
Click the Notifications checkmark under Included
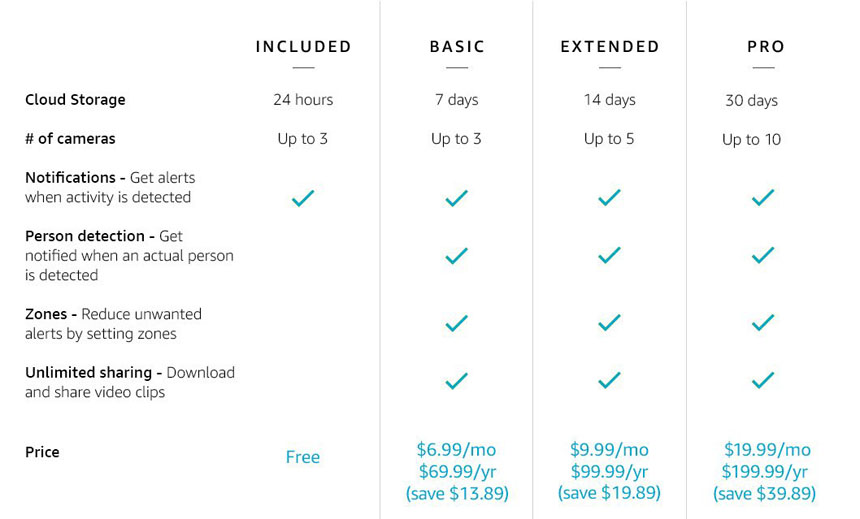click(x=303, y=198)
